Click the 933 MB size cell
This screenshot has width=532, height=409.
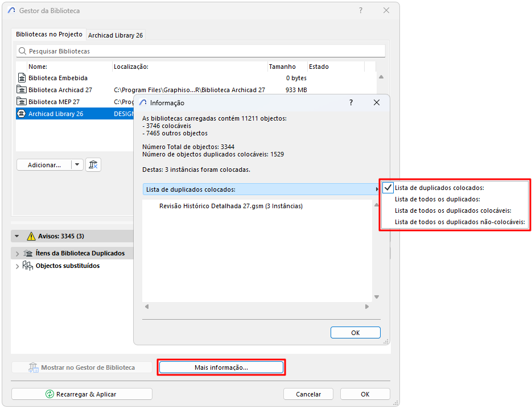coord(296,90)
